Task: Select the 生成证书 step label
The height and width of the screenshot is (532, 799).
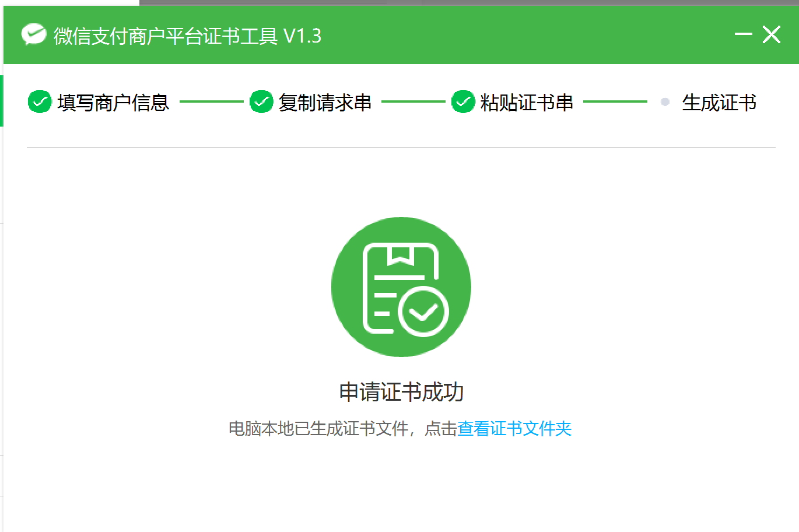Action: tap(719, 103)
